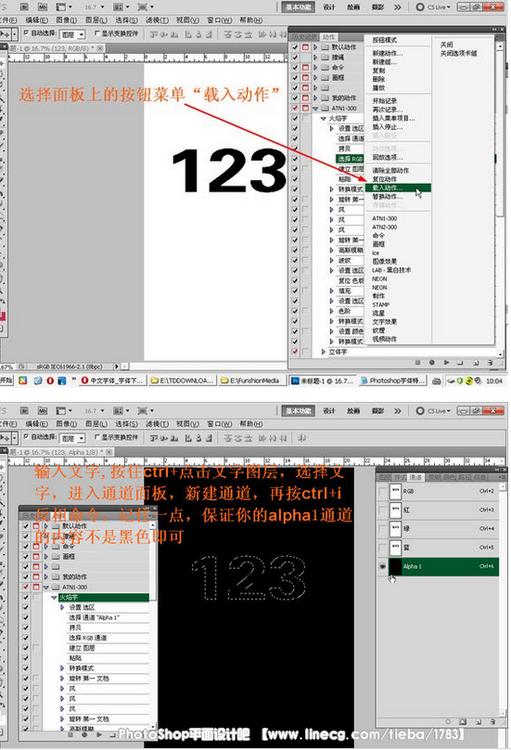Click the stop button in upper Actions panel
Image resolution: width=511 pixels, height=750 pixels.
[418, 363]
